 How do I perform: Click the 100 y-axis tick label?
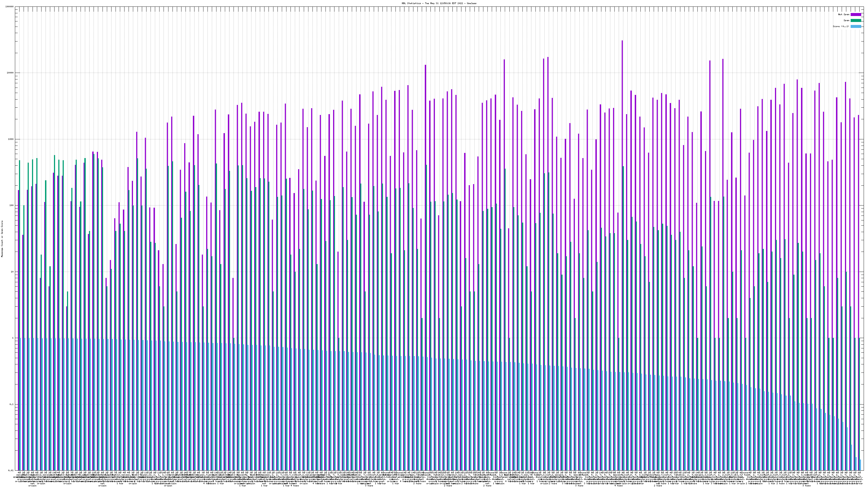click(12, 206)
